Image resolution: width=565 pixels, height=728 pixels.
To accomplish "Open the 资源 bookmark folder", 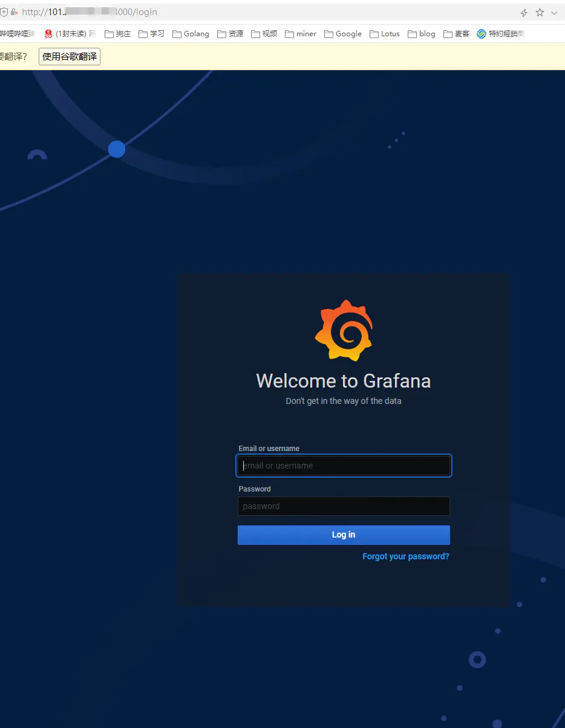I will point(230,34).
